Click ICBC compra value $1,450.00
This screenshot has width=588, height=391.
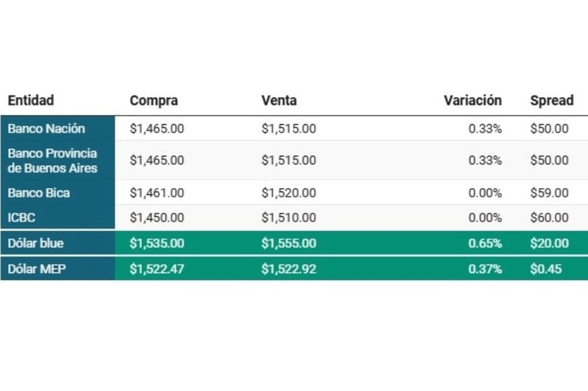click(157, 218)
